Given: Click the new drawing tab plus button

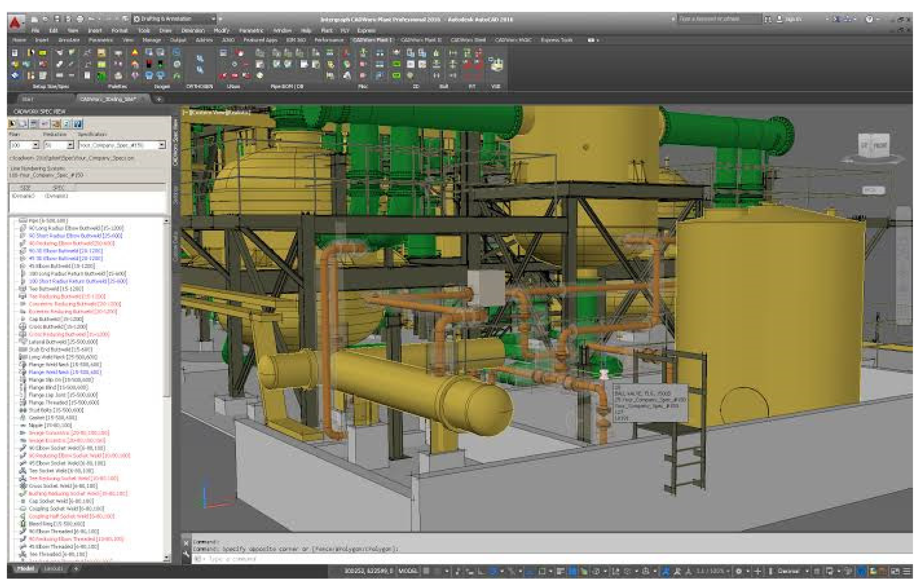Looking at the screenshot, I should [x=159, y=99].
